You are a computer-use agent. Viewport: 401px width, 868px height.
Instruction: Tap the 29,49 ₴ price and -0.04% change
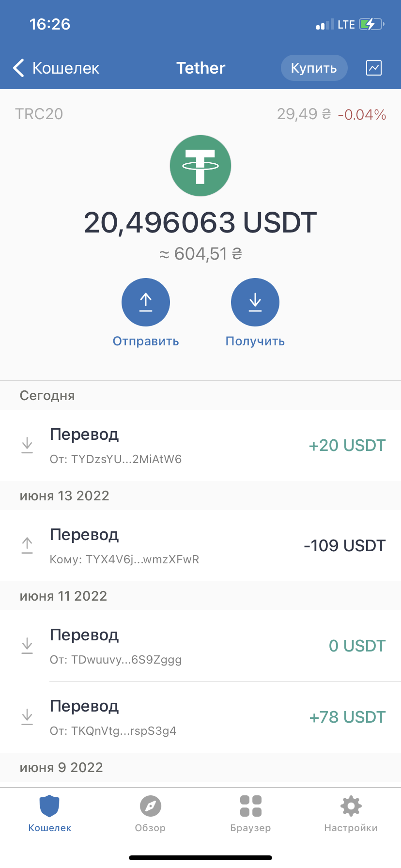point(332,114)
